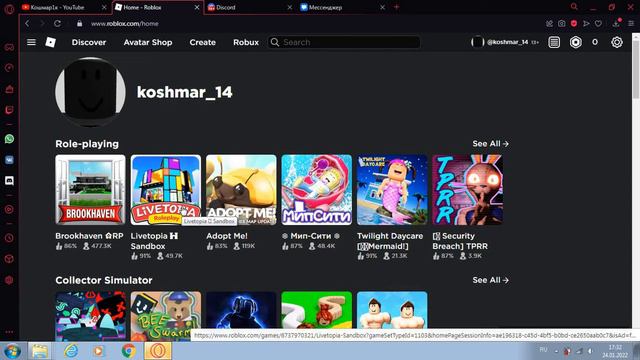Open the Bee Swarm game thumbnail

pos(166,316)
